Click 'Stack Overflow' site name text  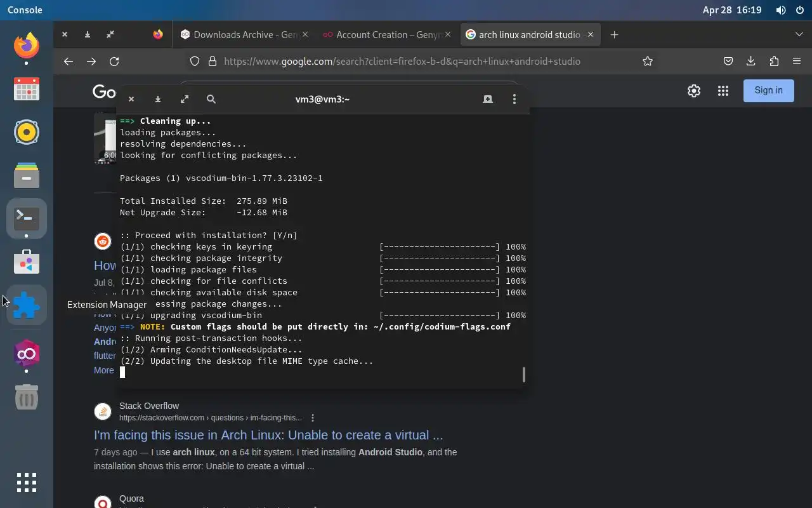(x=149, y=406)
